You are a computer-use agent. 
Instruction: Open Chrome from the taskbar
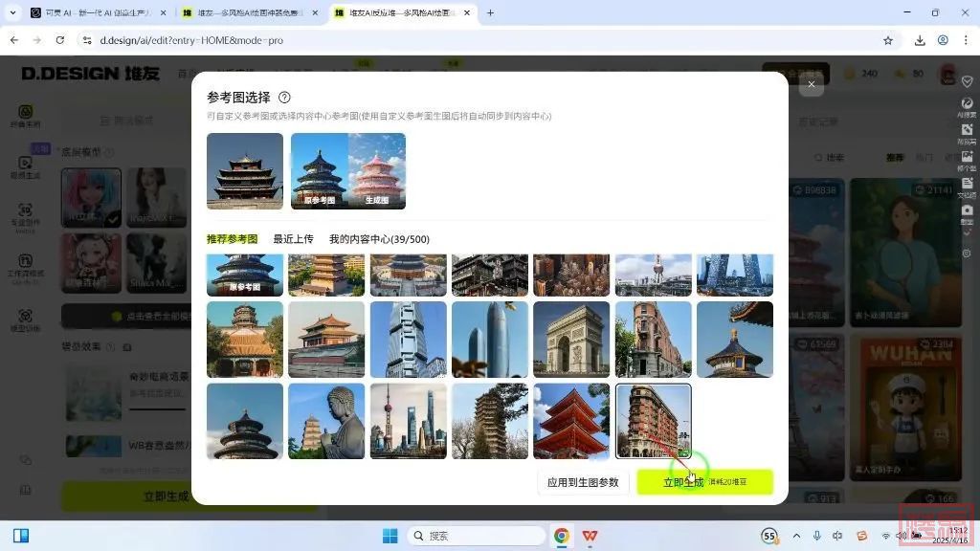pos(561,536)
